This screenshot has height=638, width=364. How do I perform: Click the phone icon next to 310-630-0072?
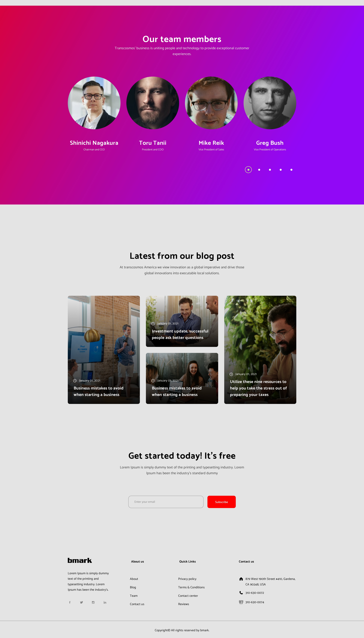[x=241, y=593]
